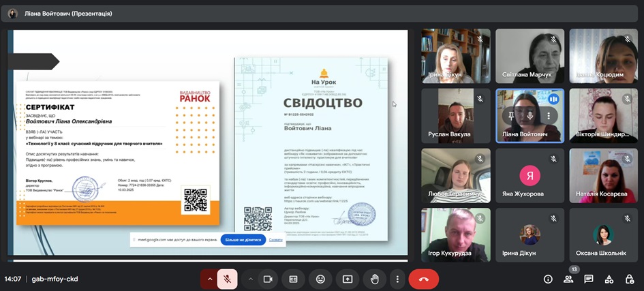This screenshot has width=644, height=291.
Task: Open the emoji reactions button
Action: pos(320,279)
